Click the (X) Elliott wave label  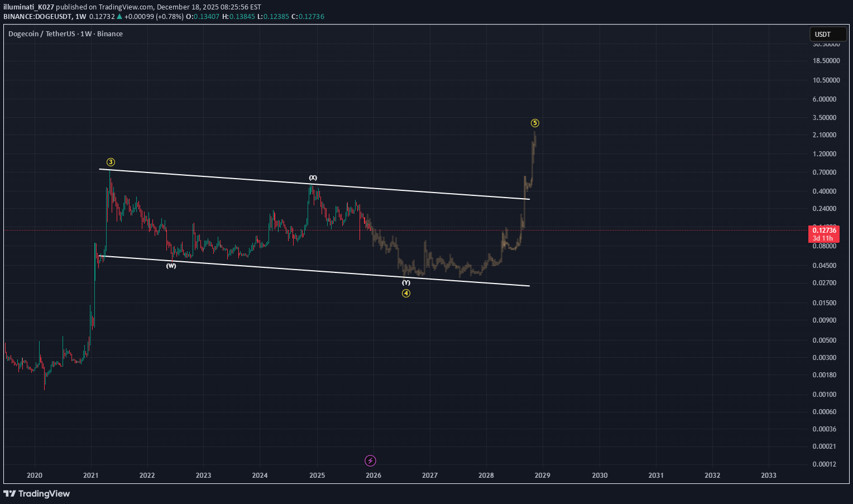point(312,177)
